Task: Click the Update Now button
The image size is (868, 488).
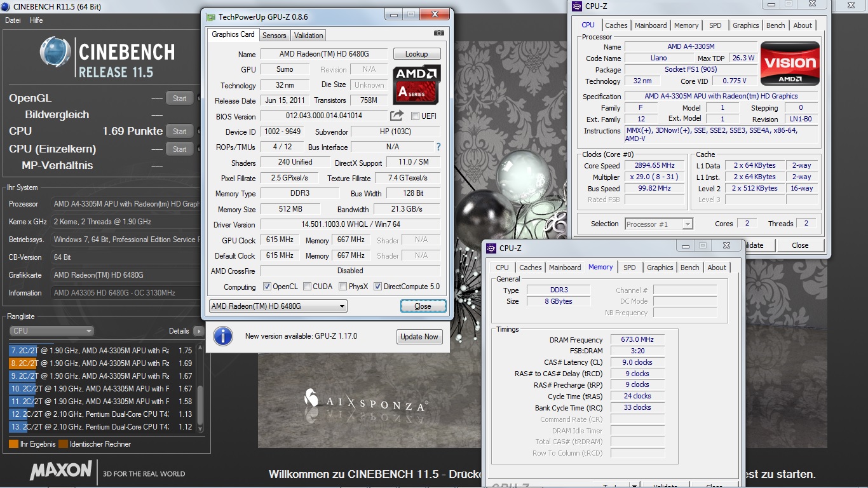Action: (x=419, y=337)
